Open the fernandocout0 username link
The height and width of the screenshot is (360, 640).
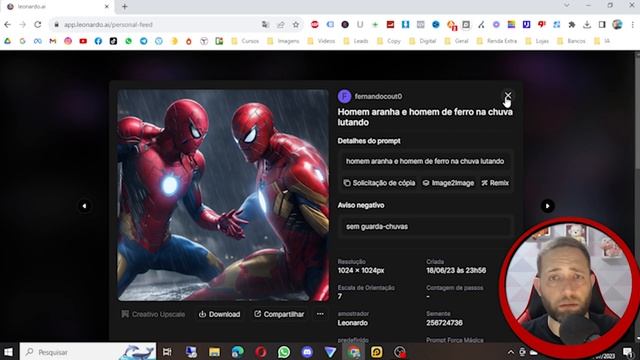click(x=378, y=96)
